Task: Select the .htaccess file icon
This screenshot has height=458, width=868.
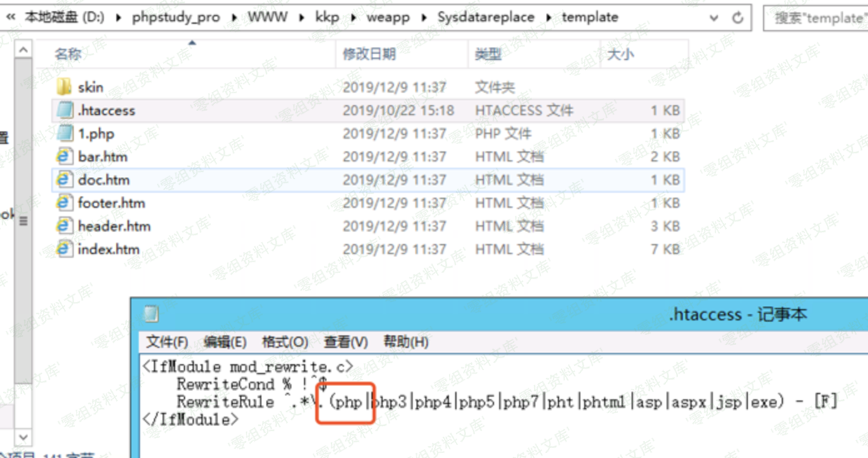Action: tap(64, 111)
